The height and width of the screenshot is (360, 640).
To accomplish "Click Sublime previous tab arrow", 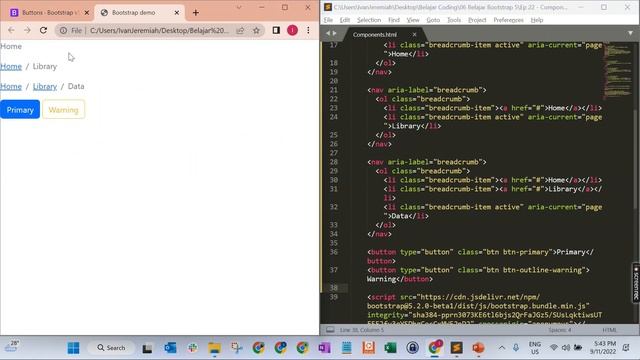I will click(x=328, y=33).
